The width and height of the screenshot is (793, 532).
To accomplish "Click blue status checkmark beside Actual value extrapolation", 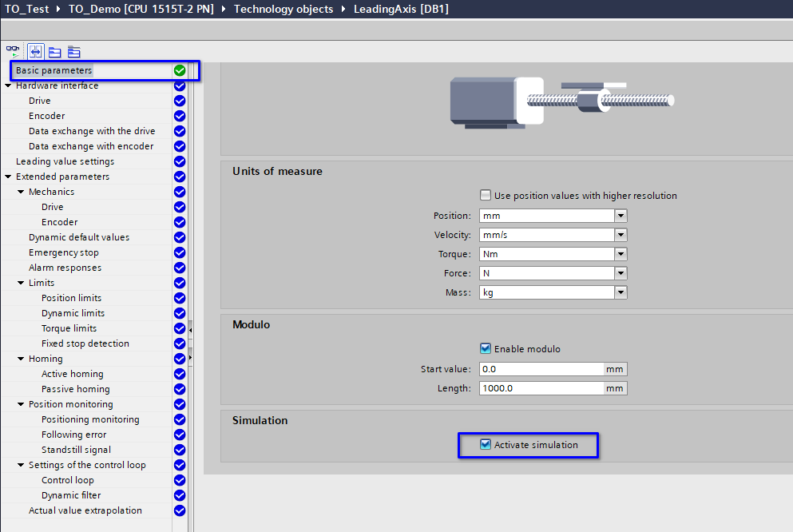I will 180,510.
